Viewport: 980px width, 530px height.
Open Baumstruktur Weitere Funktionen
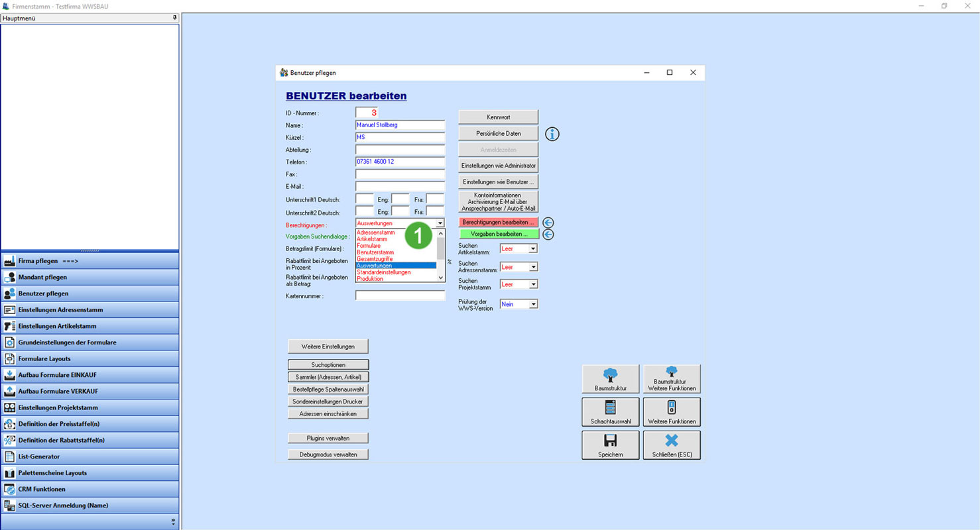coord(672,379)
